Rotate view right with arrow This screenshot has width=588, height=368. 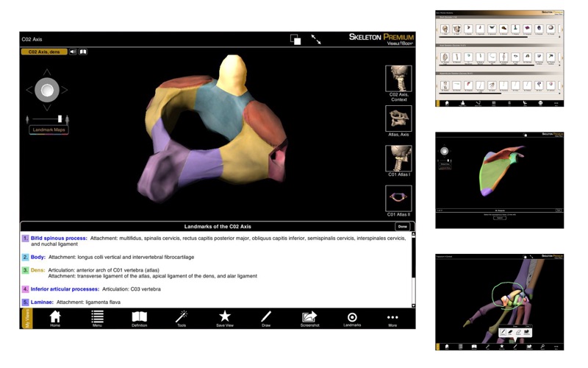pos(65,90)
